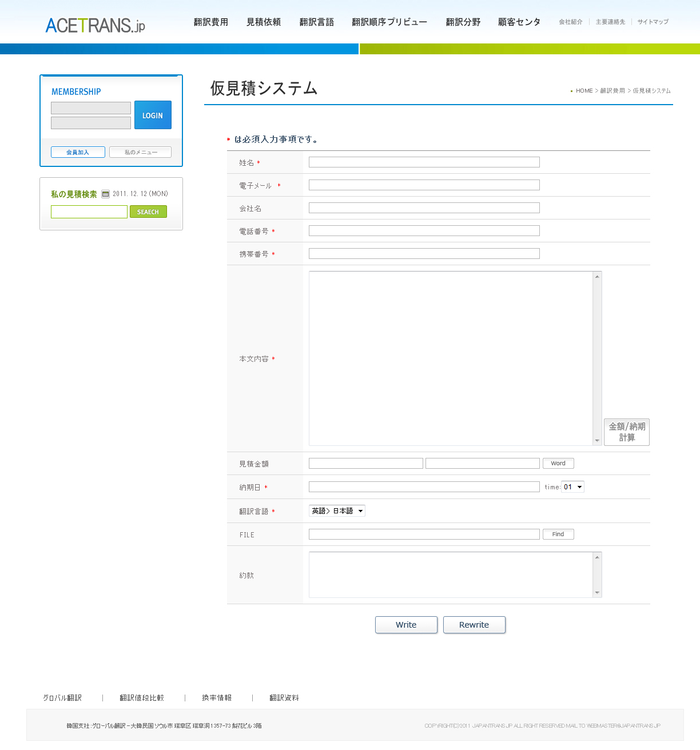Click the Find file button
700x750 pixels.
pyautogui.click(x=558, y=534)
